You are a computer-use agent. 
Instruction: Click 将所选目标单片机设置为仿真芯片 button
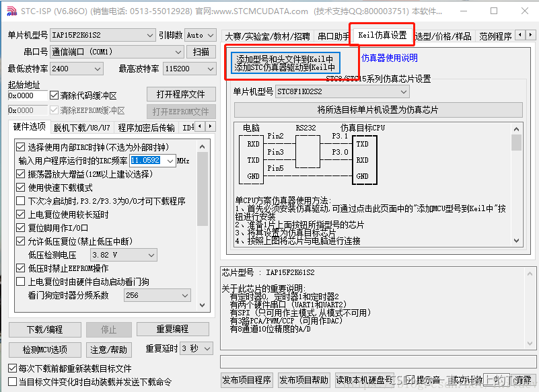(378, 110)
